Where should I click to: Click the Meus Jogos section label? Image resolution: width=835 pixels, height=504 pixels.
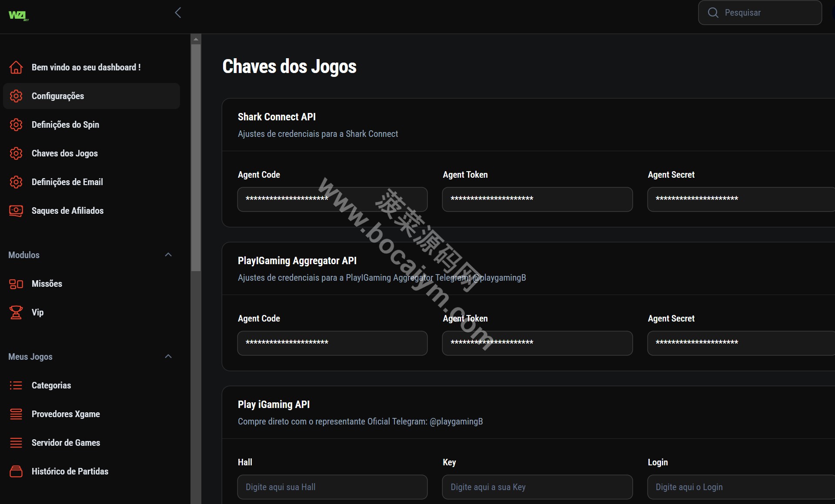(30, 357)
